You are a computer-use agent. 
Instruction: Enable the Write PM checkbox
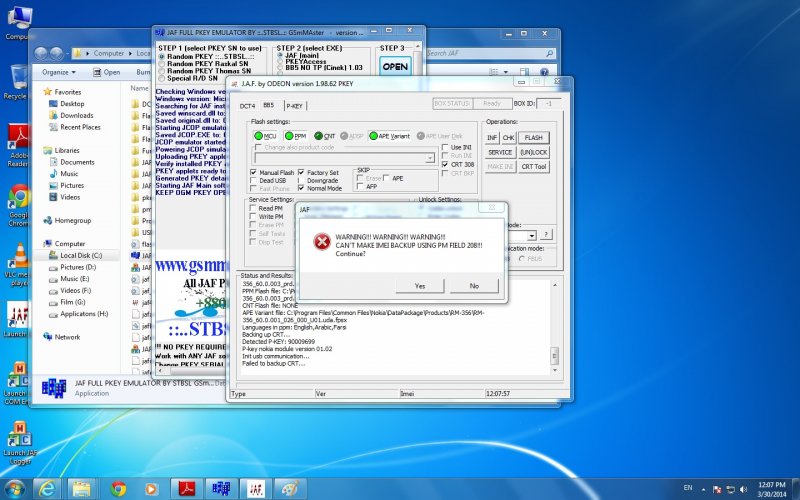253,216
